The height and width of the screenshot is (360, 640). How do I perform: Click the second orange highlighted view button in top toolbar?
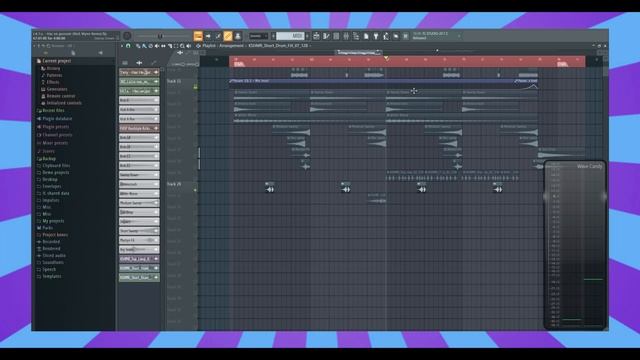pos(228,36)
